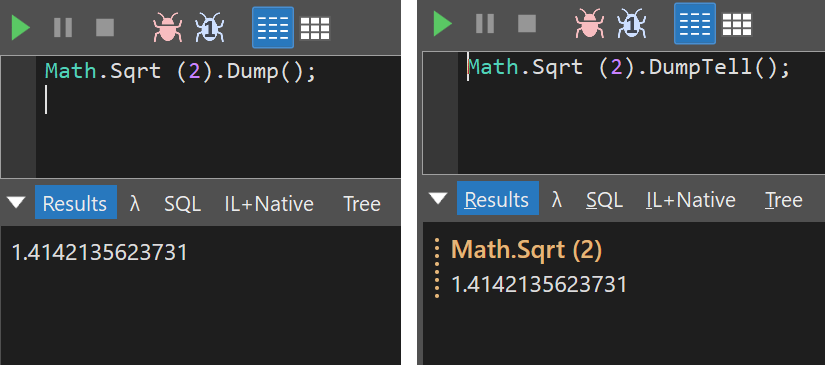Collapse results pane arrow in left panel

[x=16, y=202]
